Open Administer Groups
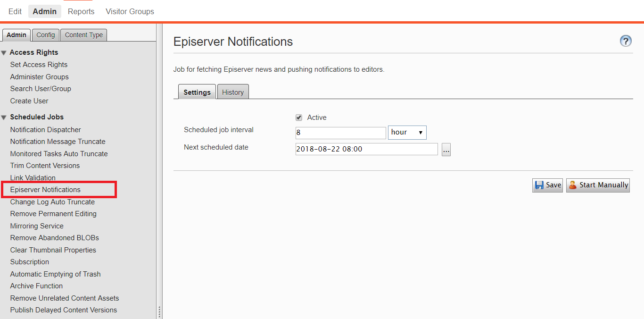 click(40, 77)
